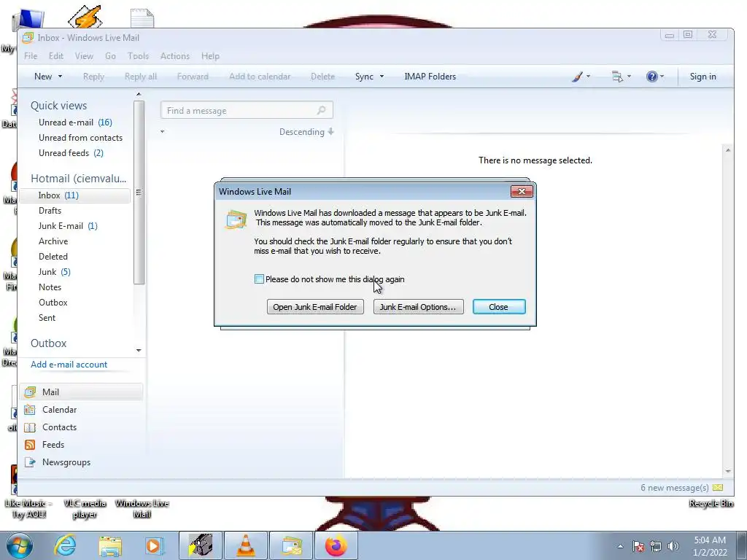
Task: Open the Help menu
Action: [210, 55]
